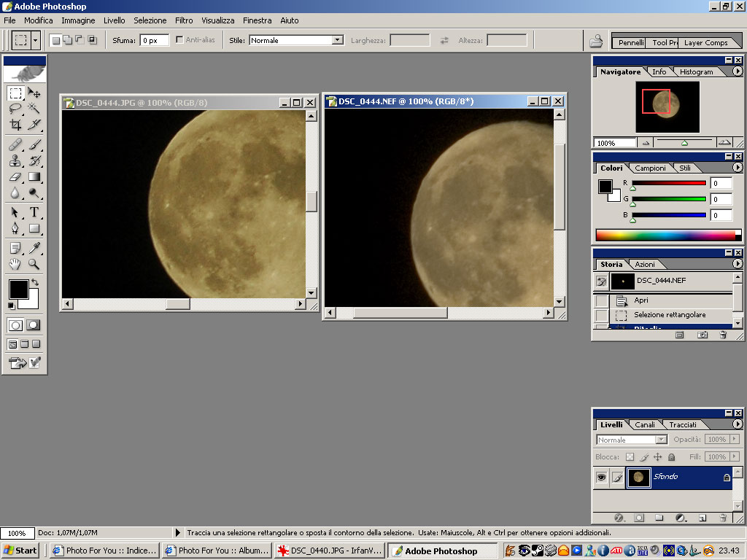Open the Filtro menu
This screenshot has width=747, height=560.
point(184,20)
